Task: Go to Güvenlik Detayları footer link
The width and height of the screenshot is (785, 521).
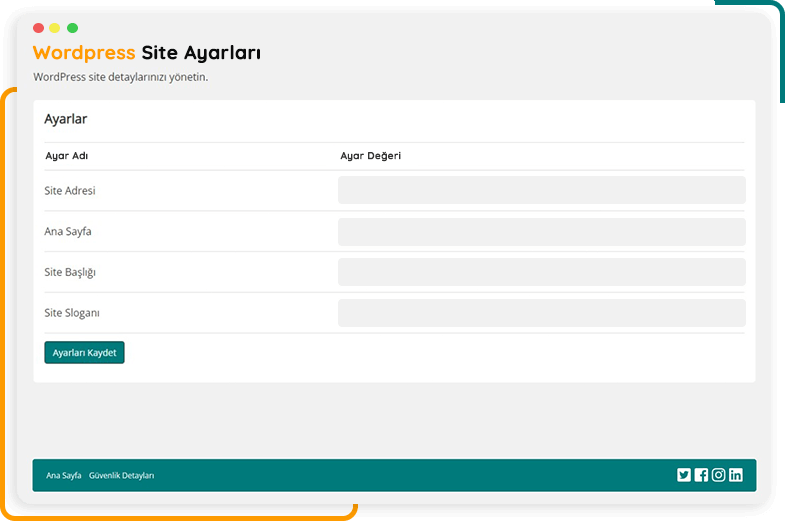Action: tap(121, 476)
